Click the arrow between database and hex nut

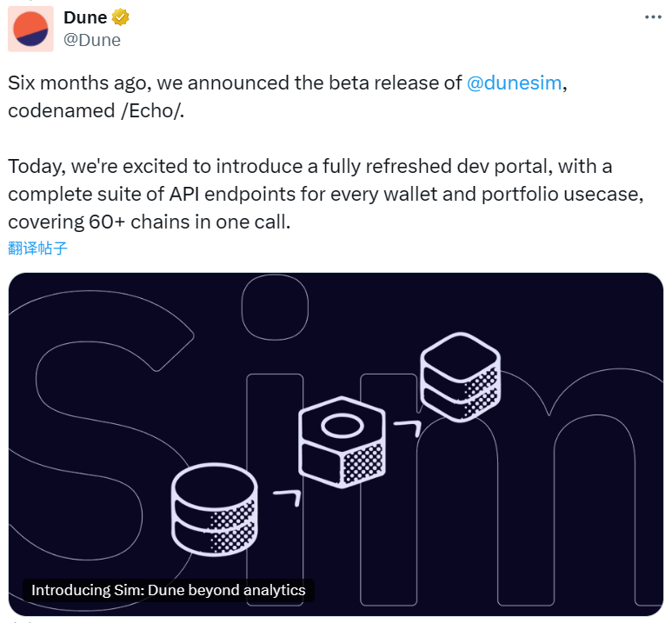click(x=288, y=497)
